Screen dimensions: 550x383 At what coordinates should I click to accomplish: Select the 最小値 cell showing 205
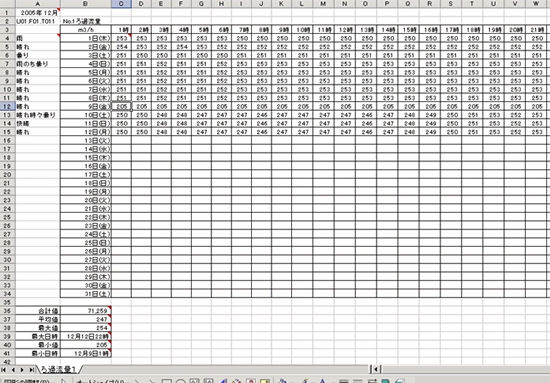86,345
